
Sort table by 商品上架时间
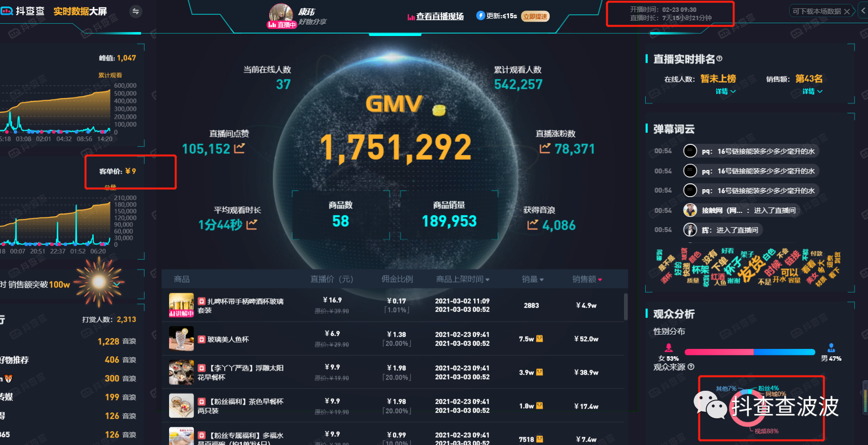(x=462, y=279)
